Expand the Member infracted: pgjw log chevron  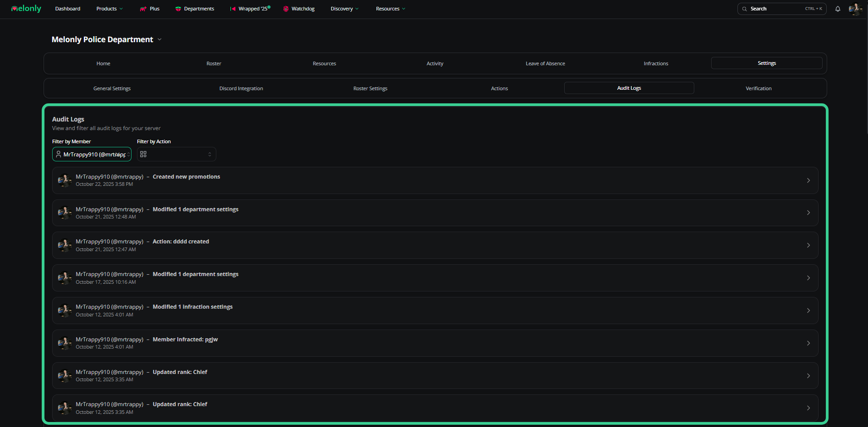click(808, 343)
